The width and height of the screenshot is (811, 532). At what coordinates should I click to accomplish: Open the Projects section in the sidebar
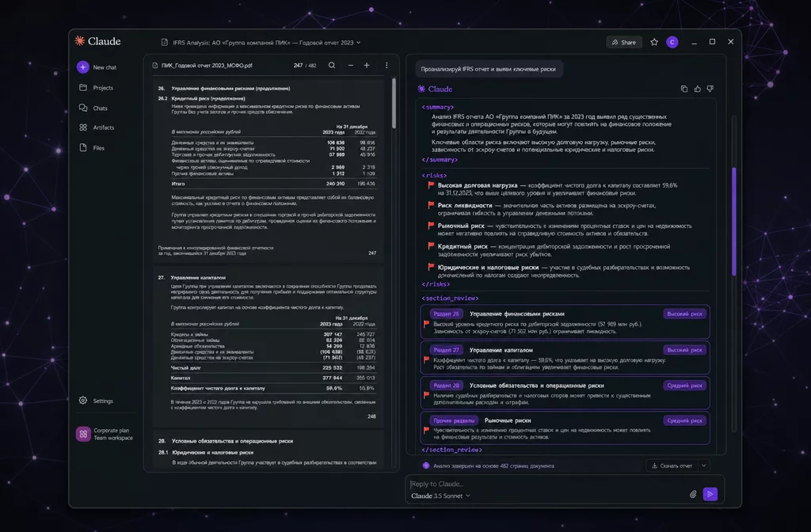click(x=96, y=88)
